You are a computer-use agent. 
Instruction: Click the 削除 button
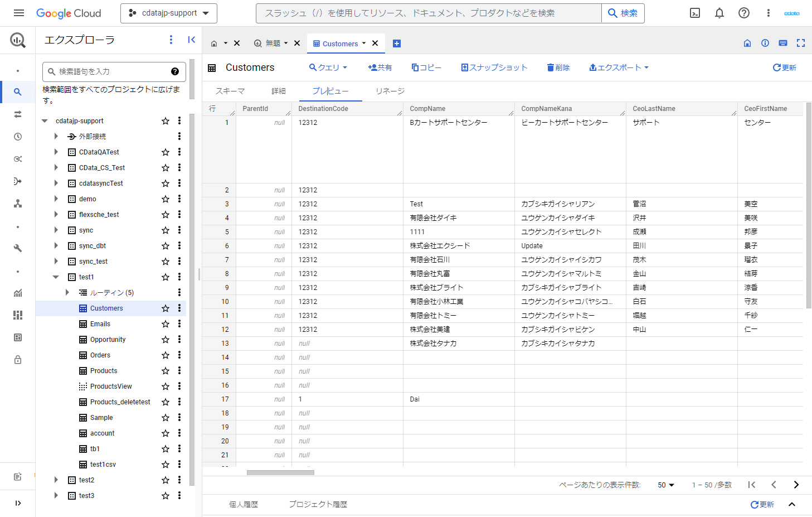point(558,67)
